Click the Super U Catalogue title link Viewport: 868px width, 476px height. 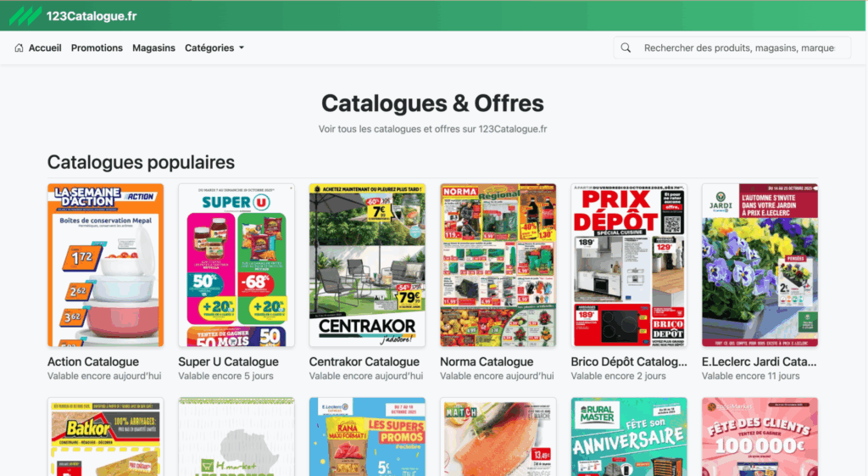coord(228,361)
